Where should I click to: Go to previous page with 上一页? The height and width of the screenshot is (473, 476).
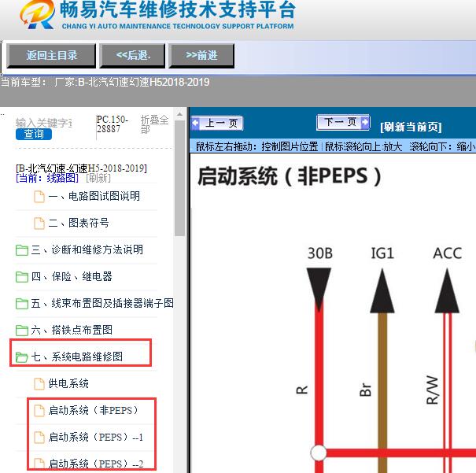(217, 124)
